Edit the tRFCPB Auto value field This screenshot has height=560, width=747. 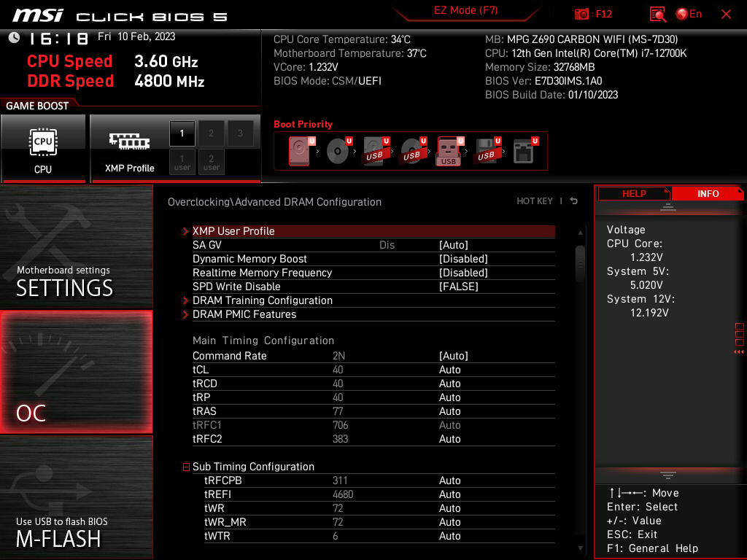click(449, 481)
